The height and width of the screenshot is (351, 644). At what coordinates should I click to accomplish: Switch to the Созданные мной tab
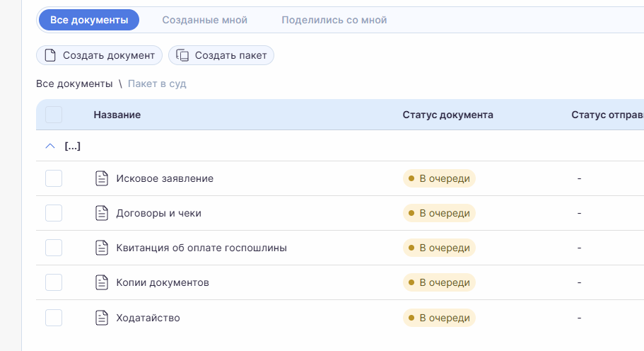click(204, 20)
